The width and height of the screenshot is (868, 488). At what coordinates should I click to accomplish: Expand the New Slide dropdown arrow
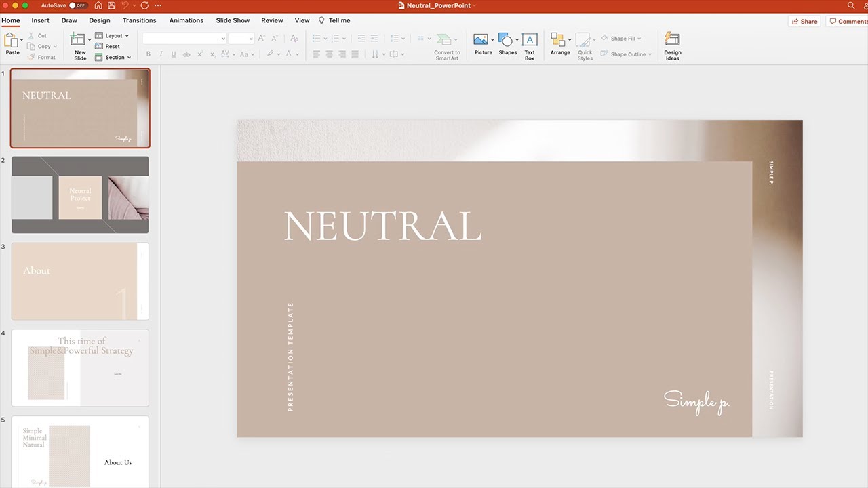(90, 40)
